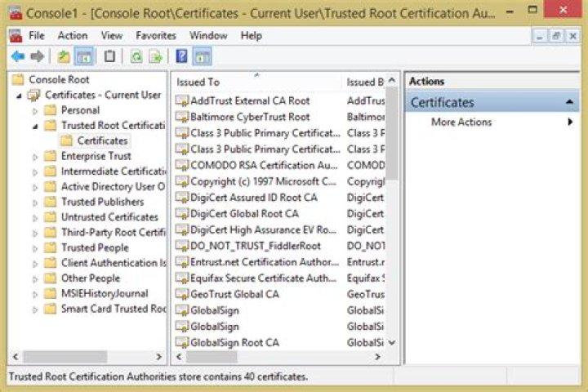Expand the Intermediate Certification Authorities node
The width and height of the screenshot is (588, 392).
[x=35, y=172]
